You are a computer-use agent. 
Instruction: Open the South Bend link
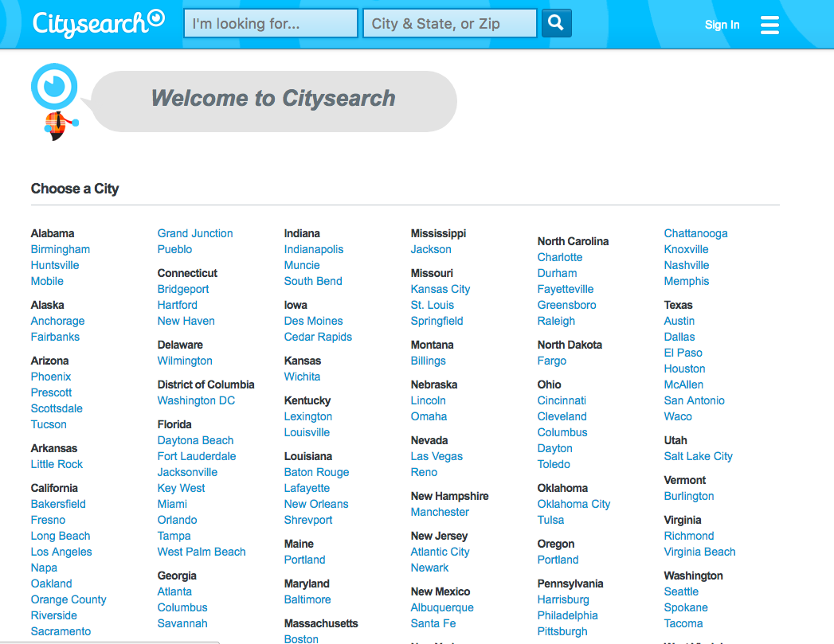click(313, 281)
